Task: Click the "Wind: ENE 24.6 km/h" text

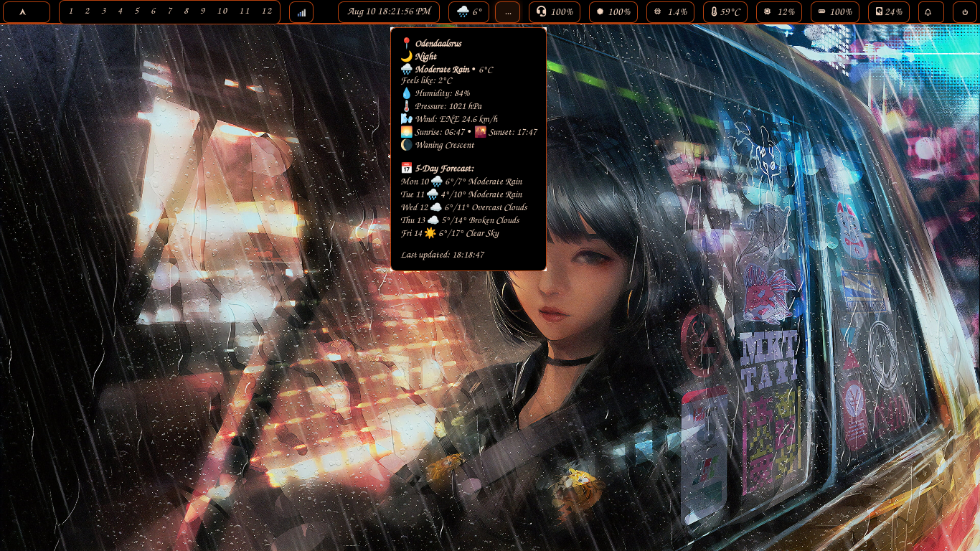Action: tap(456, 119)
